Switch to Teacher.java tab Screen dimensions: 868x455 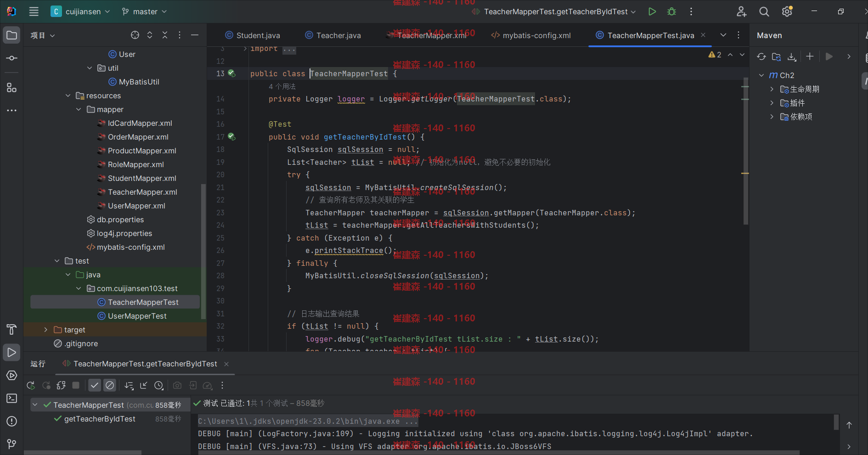333,35
